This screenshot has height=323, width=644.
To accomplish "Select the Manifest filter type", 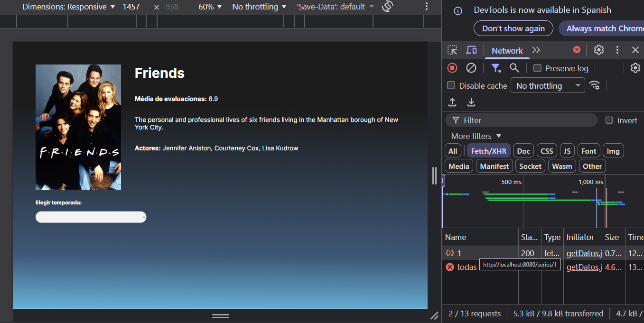I will (x=494, y=166).
